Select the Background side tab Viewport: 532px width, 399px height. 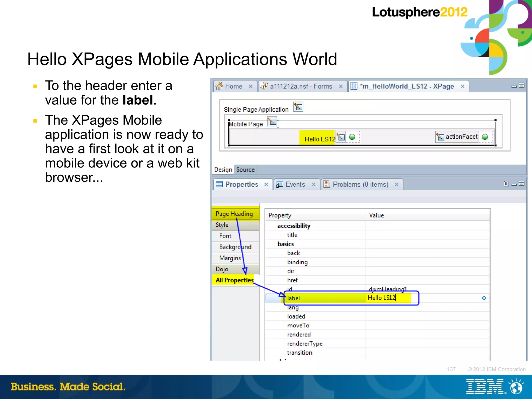(236, 247)
